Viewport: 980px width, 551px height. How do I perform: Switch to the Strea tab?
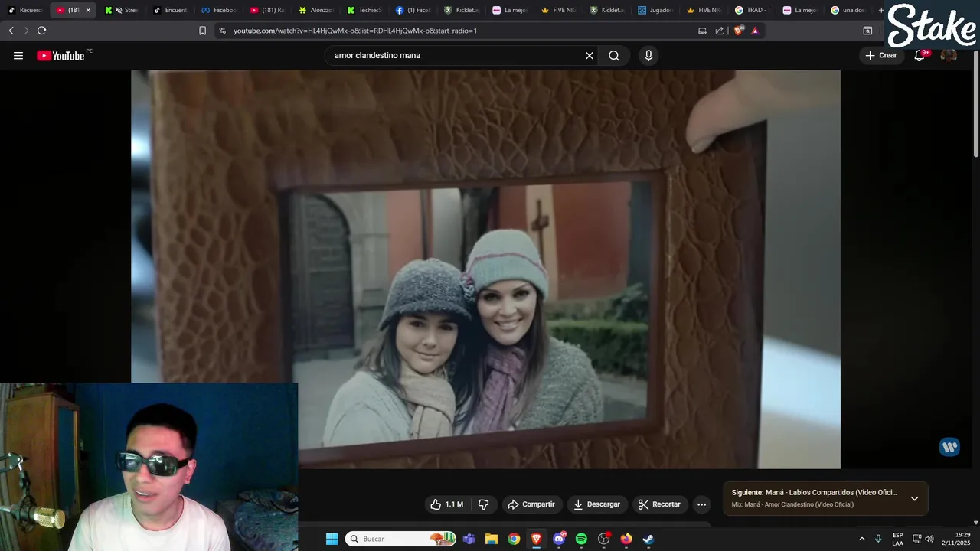coord(122,10)
